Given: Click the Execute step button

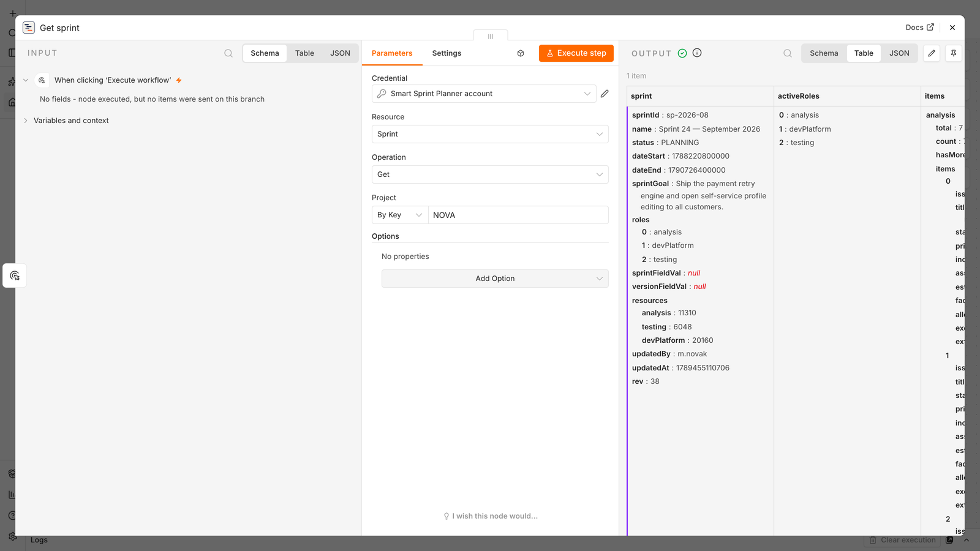Looking at the screenshot, I should (x=576, y=53).
